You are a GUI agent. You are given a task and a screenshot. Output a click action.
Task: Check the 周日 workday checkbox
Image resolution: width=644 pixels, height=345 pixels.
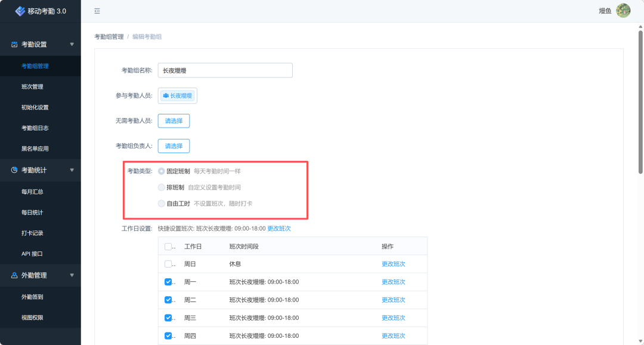click(x=168, y=264)
